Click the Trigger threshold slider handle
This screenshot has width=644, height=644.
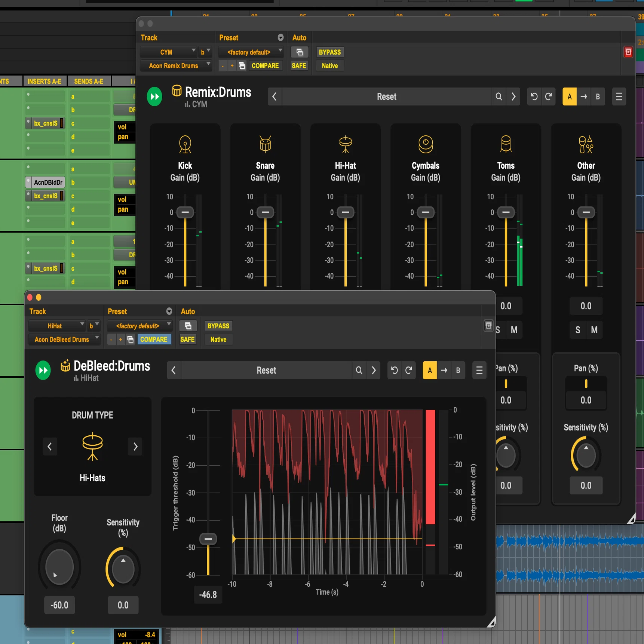pyautogui.click(x=208, y=539)
